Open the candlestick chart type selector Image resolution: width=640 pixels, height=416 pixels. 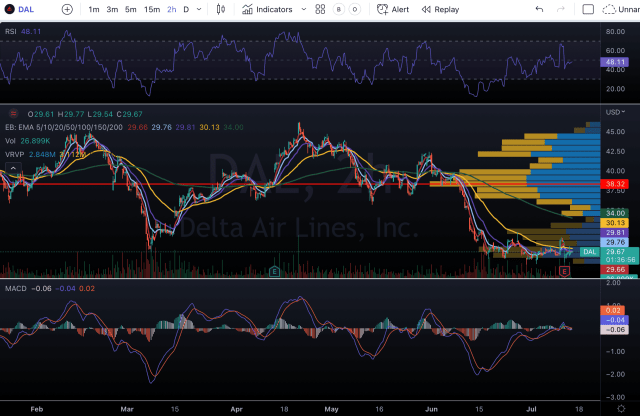pos(221,9)
